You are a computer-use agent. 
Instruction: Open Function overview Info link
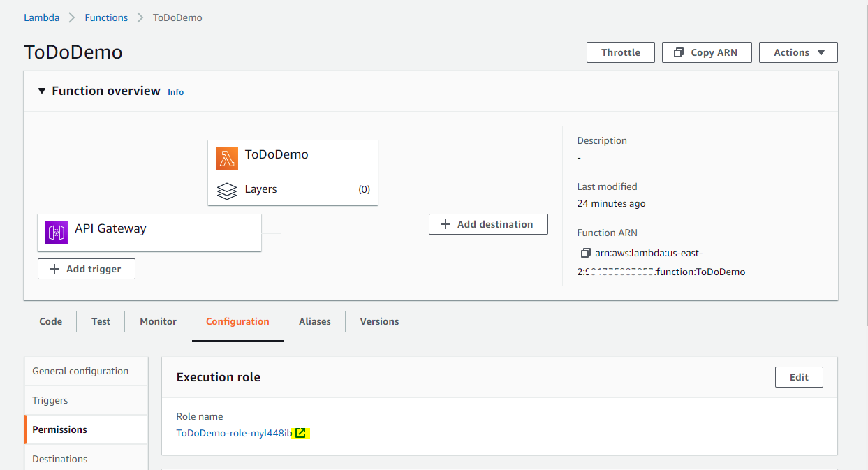click(x=175, y=92)
